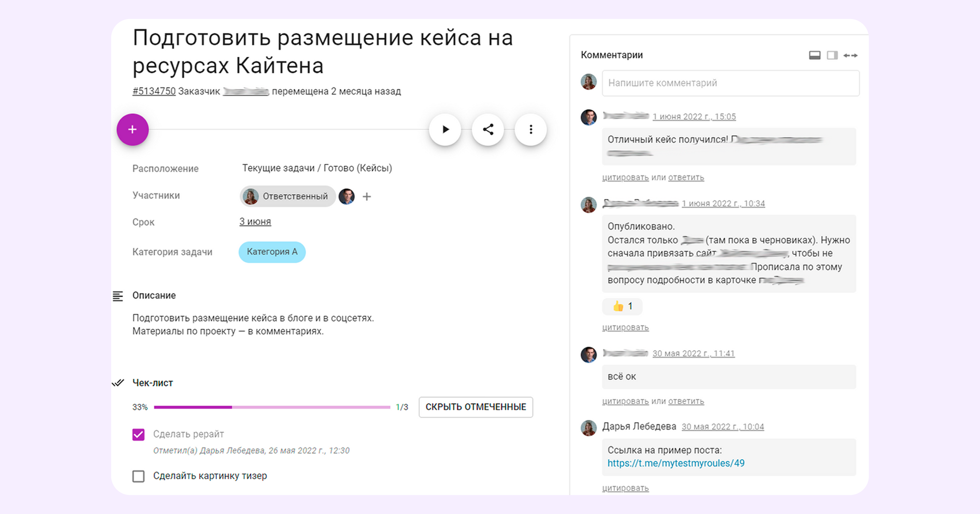Click 'Скрыть отмеченные' button
This screenshot has height=514, width=980.
pyautogui.click(x=475, y=407)
